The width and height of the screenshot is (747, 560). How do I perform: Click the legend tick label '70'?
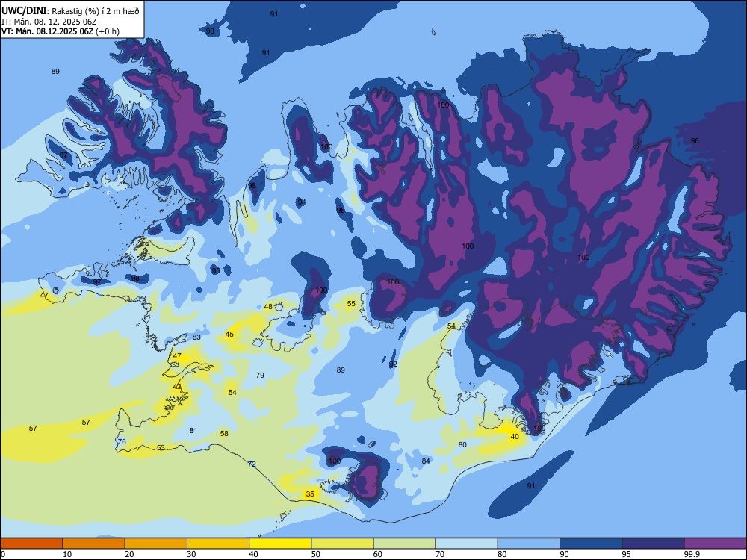(440, 554)
